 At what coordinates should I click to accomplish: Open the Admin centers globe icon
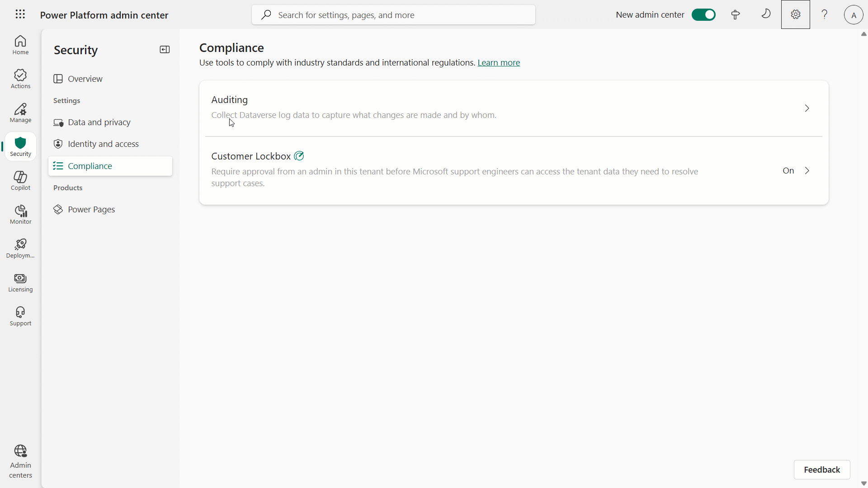20,461
